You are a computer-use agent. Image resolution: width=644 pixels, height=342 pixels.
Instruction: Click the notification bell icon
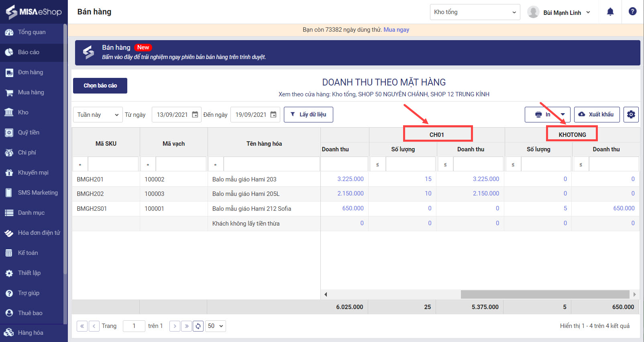(x=610, y=12)
